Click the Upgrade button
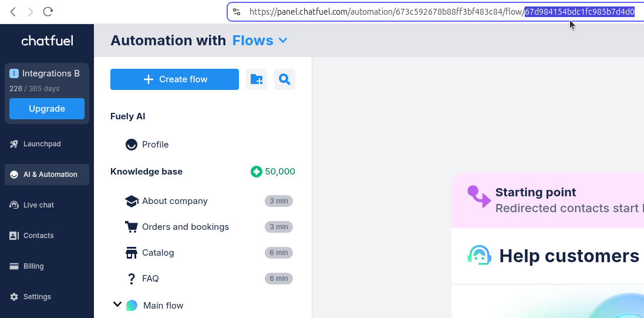Viewport: 644px width, 318px height. click(x=47, y=109)
